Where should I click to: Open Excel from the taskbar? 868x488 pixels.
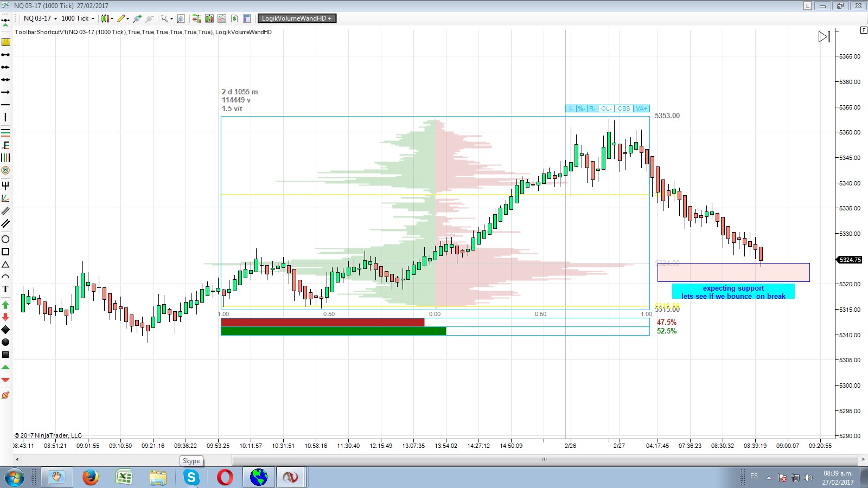(124, 477)
